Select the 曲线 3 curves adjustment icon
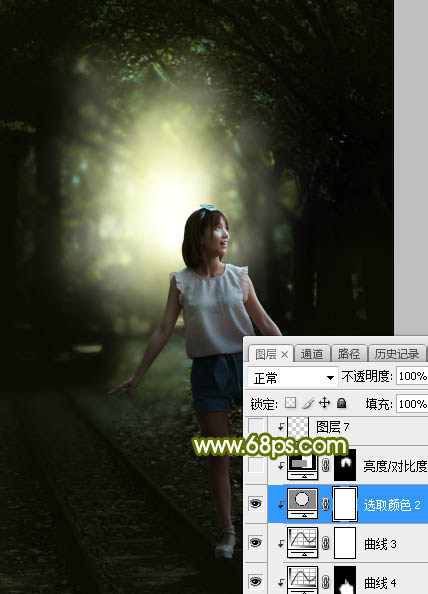Screen dimensions: 428x594 pyautogui.click(x=302, y=542)
